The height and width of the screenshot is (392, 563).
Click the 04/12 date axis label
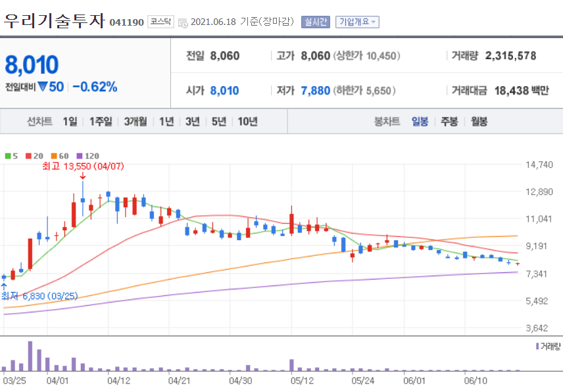(119, 381)
